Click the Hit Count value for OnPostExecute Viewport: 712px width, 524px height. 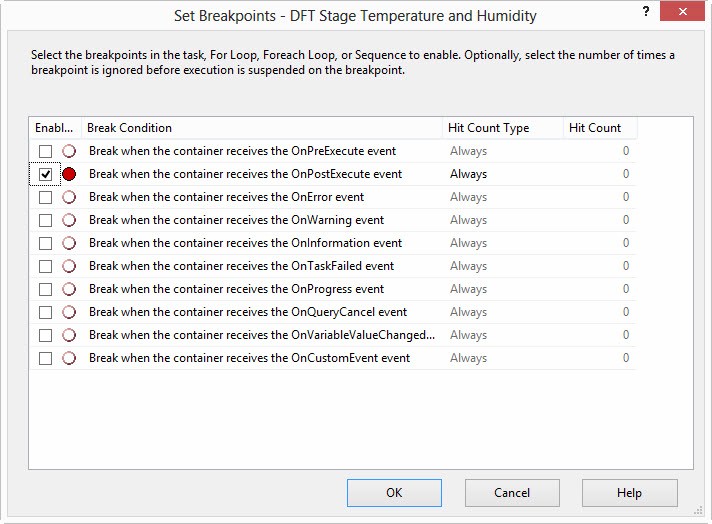(600, 174)
